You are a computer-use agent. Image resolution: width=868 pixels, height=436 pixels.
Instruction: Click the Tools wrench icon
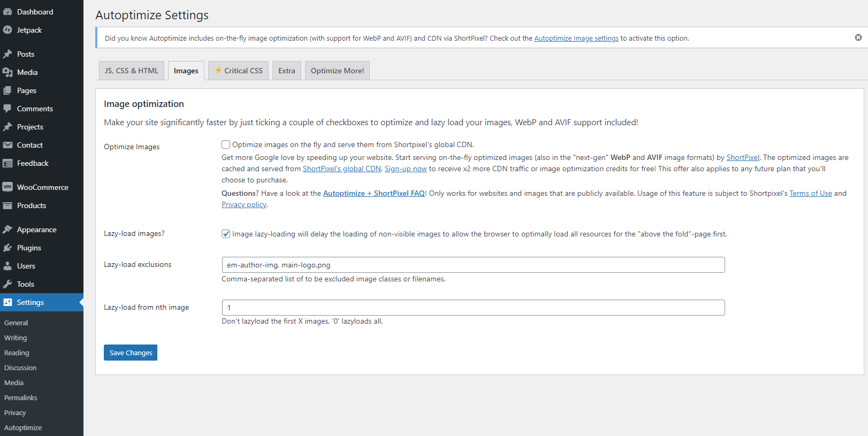pos(7,284)
